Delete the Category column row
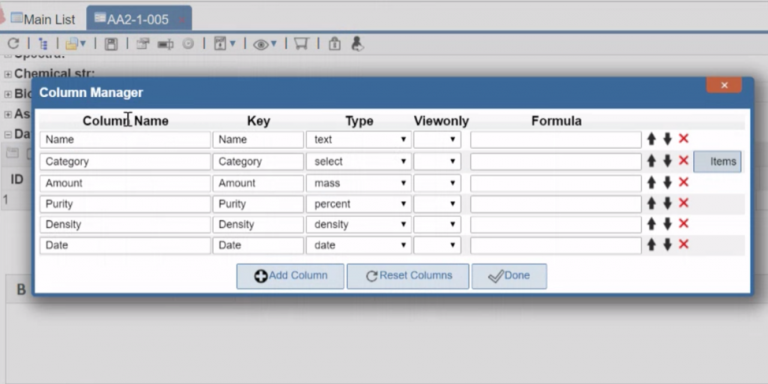 (x=683, y=160)
